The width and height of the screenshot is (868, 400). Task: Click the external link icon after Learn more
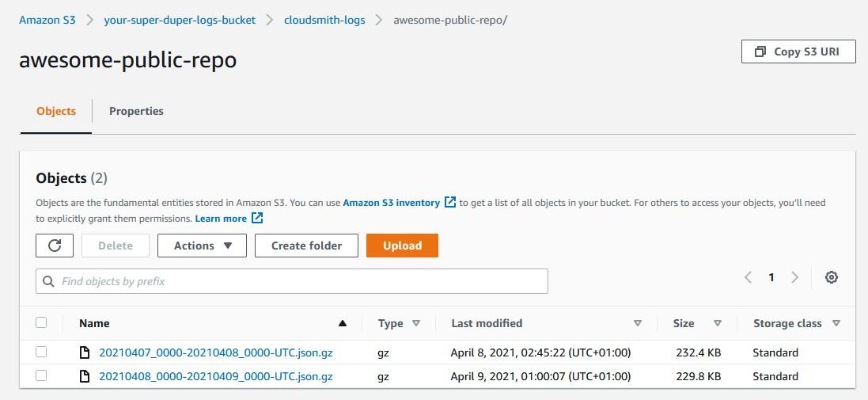tap(257, 218)
